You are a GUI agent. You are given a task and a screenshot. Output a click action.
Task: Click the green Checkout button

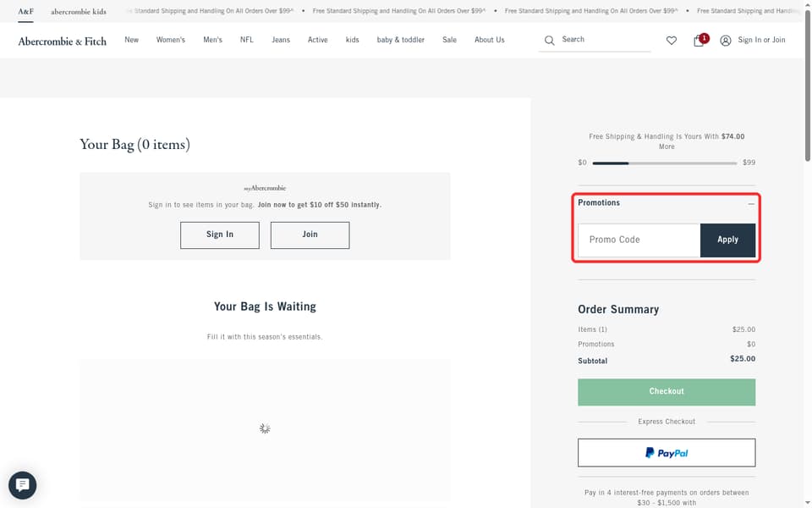(667, 392)
